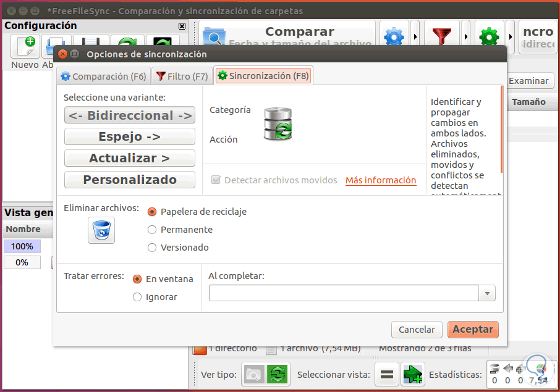
Task: Open the red funnel filter icon
Action: [x=442, y=36]
